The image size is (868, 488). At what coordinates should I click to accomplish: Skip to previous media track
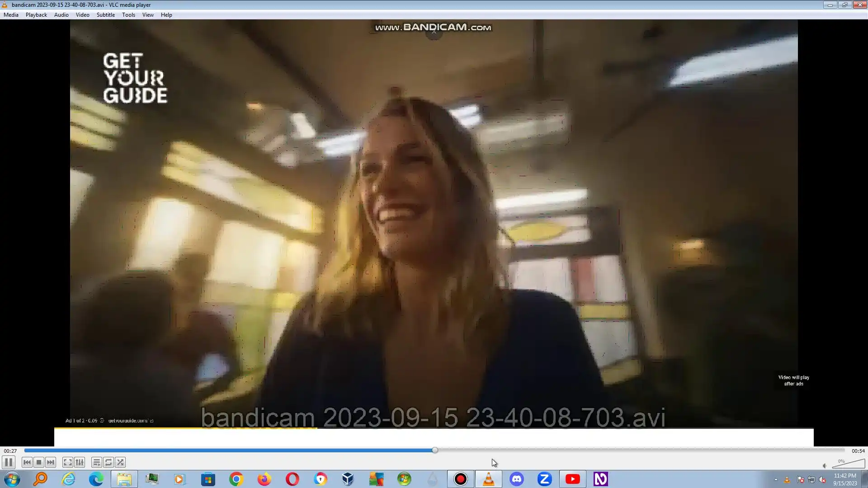point(27,462)
